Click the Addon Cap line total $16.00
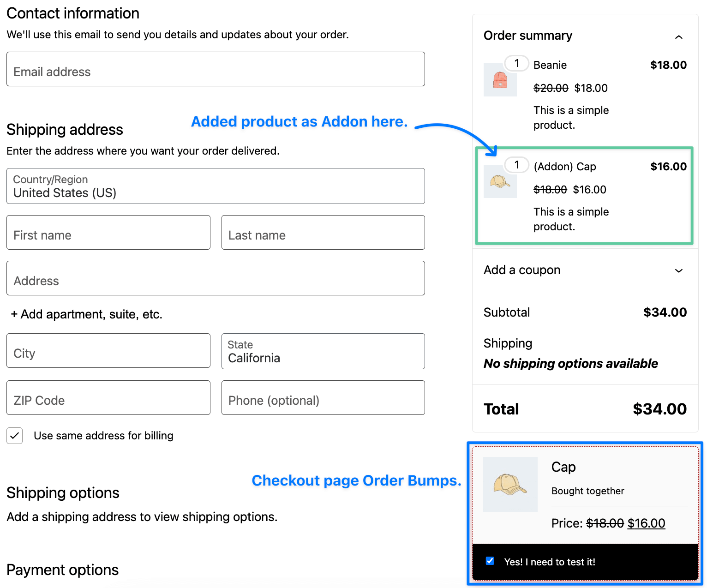 [668, 167]
